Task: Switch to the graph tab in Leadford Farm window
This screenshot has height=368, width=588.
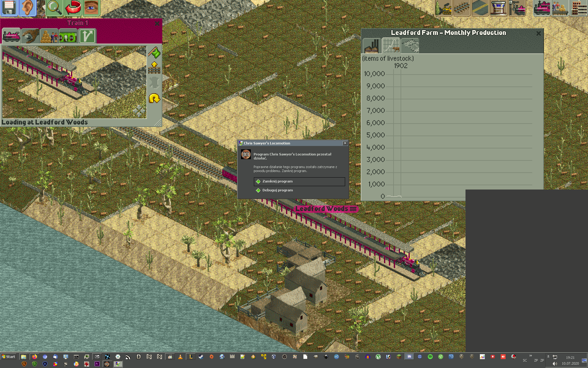Action: tap(391, 46)
